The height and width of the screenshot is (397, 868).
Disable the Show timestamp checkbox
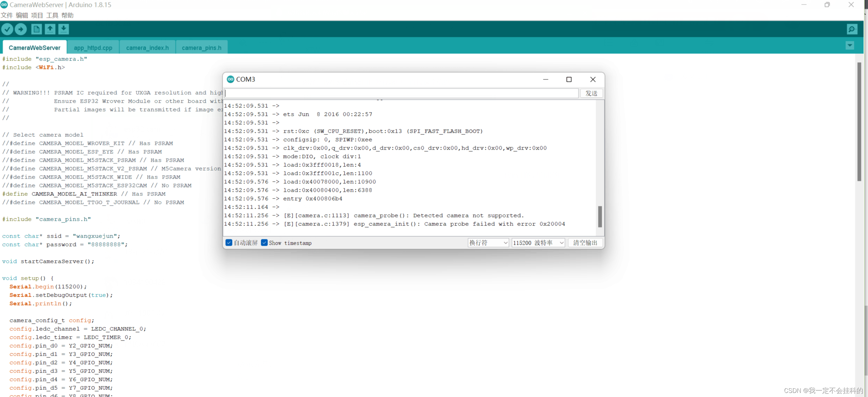click(264, 243)
